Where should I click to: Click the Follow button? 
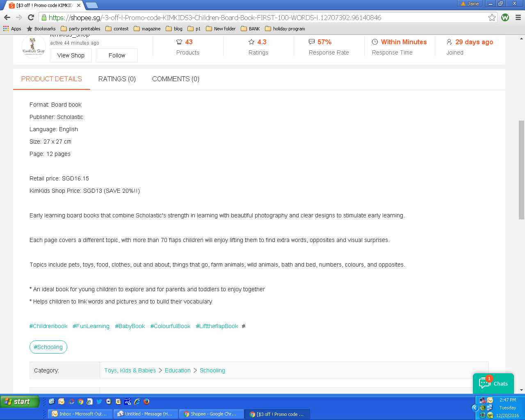(117, 55)
